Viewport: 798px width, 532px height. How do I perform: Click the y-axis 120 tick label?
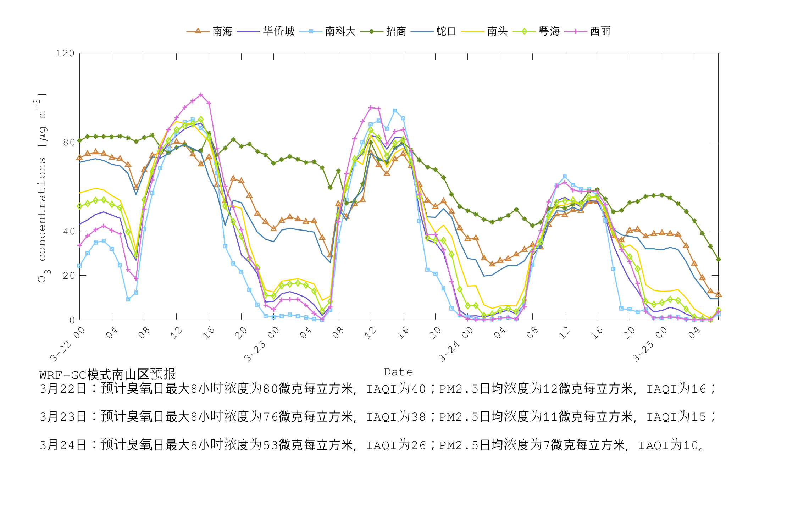click(66, 52)
